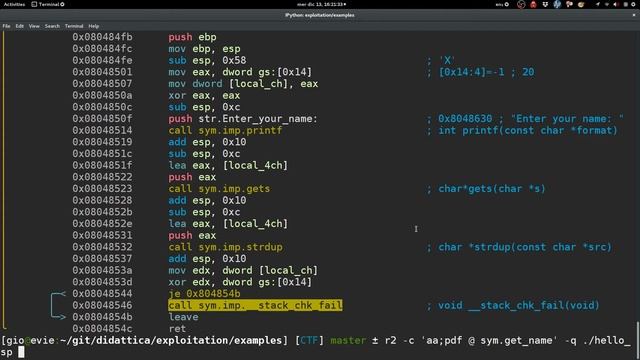Viewport: 640px width, 360px height.
Task: Click the Dropbox tray icon
Action: [x=545, y=4]
